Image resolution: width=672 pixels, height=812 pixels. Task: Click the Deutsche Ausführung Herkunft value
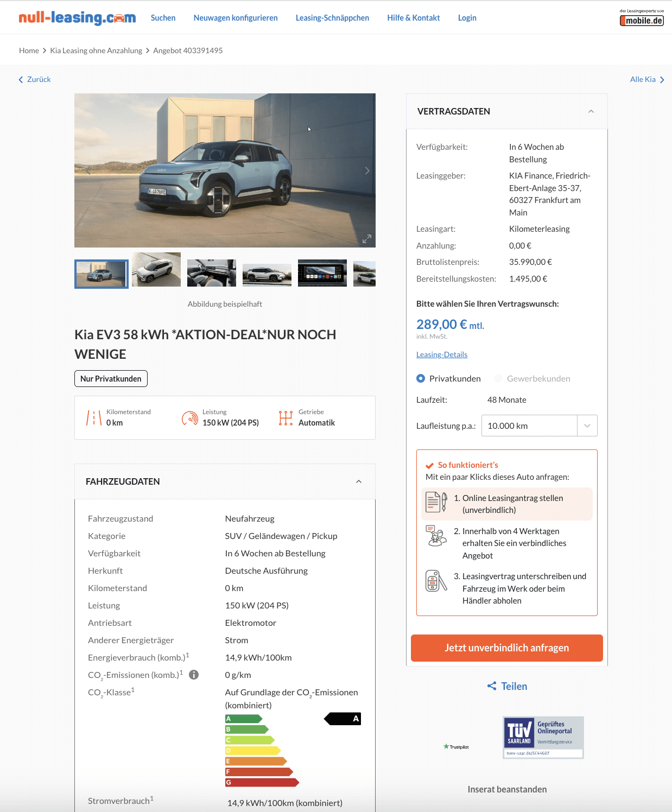(267, 571)
